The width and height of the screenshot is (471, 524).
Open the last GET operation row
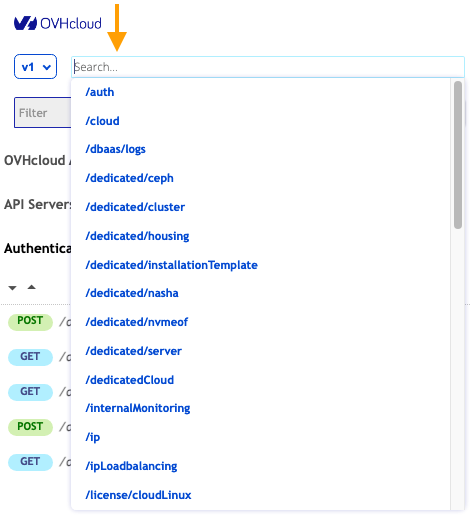pyautogui.click(x=39, y=462)
